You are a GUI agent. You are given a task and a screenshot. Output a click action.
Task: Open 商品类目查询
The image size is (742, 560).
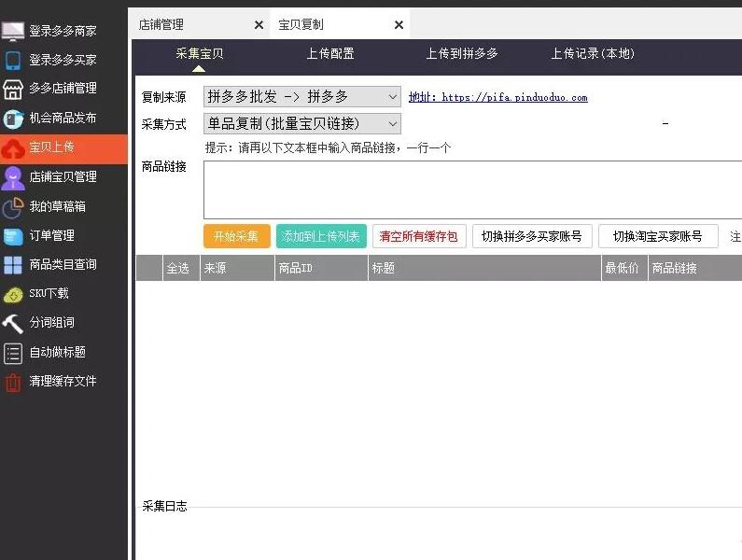63,264
